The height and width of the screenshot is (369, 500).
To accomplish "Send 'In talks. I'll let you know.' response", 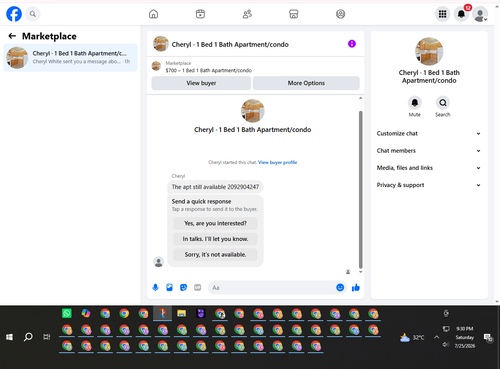I will click(x=215, y=239).
